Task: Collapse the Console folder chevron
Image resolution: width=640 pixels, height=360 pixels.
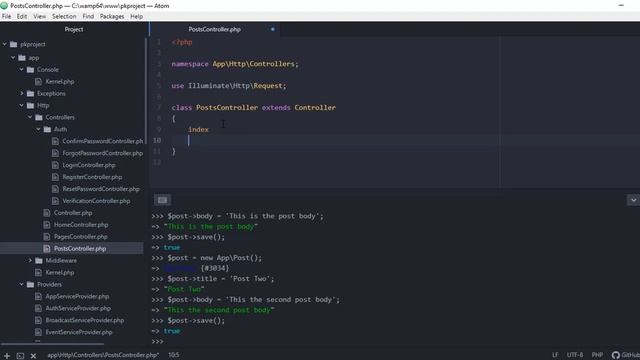Action: (22, 70)
